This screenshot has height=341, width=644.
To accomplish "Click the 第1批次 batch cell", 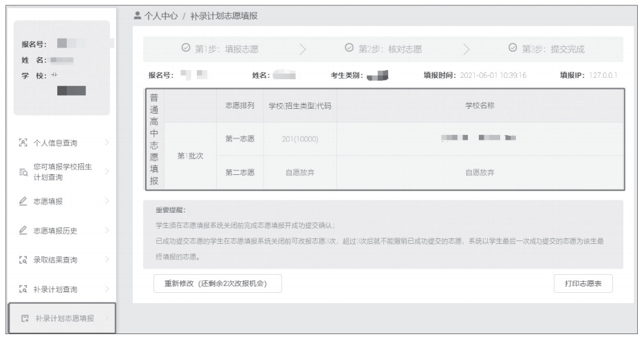I will point(190,156).
